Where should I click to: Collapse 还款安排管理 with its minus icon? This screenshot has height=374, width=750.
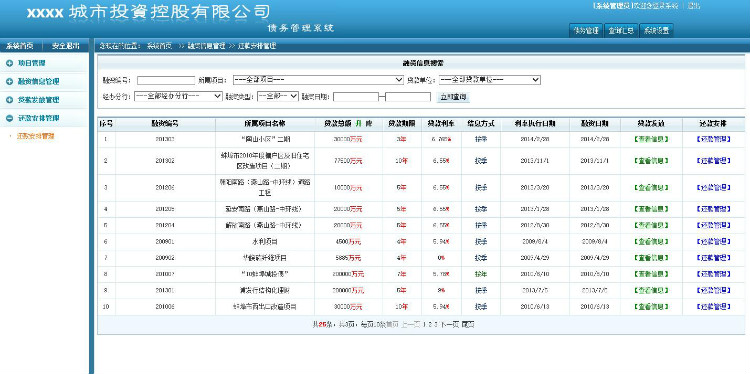point(9,118)
